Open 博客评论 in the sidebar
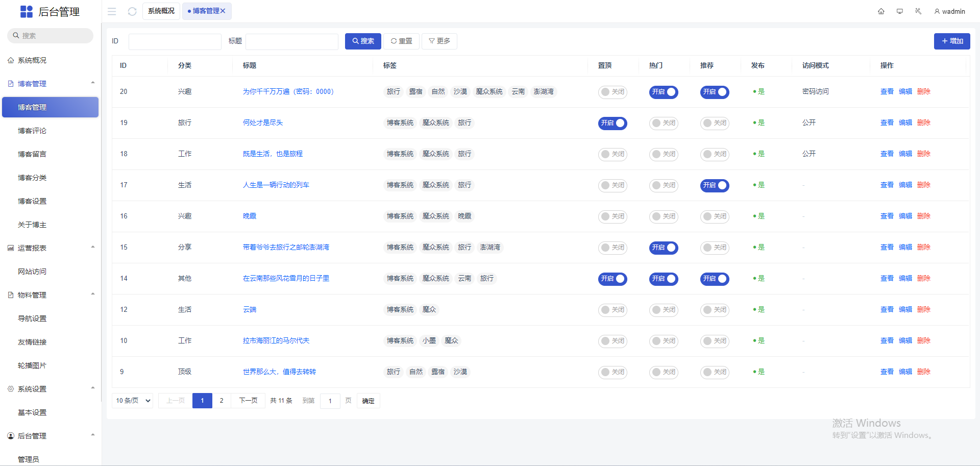The height and width of the screenshot is (466, 980). [32, 131]
